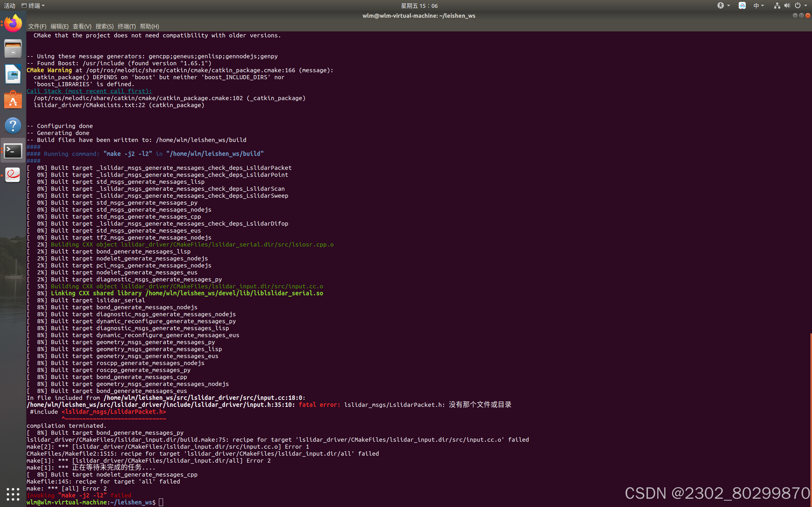The image size is (812, 507).
Task: Open Ubuntu Software store icon
Action: [x=13, y=100]
